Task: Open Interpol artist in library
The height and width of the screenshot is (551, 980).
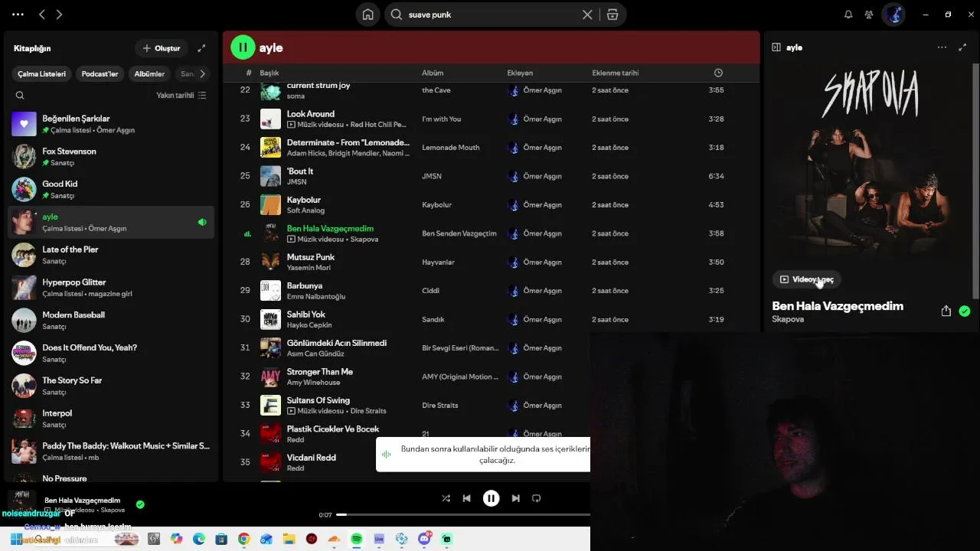Action: pyautogui.click(x=111, y=419)
